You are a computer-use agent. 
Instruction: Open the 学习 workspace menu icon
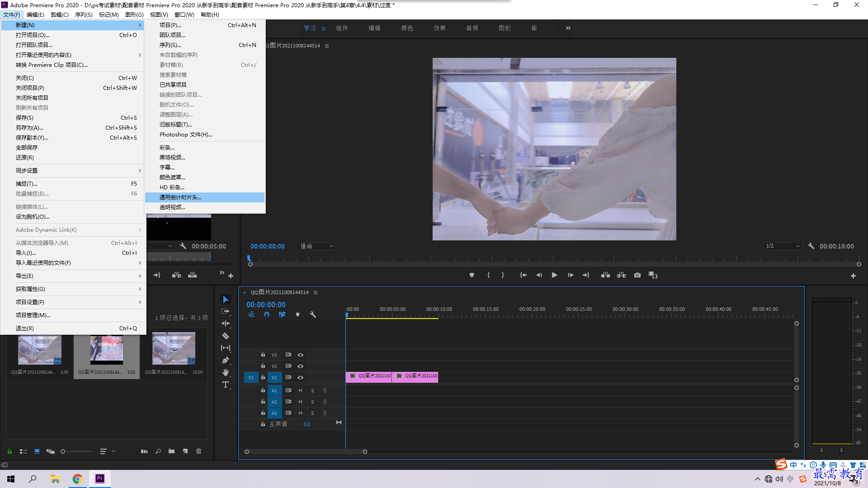click(324, 28)
